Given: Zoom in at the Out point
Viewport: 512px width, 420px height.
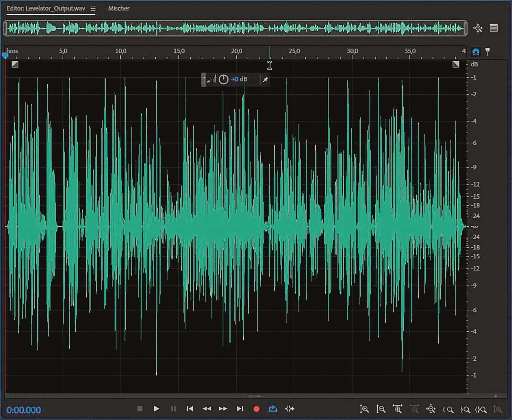Looking at the screenshot, I should (x=465, y=409).
